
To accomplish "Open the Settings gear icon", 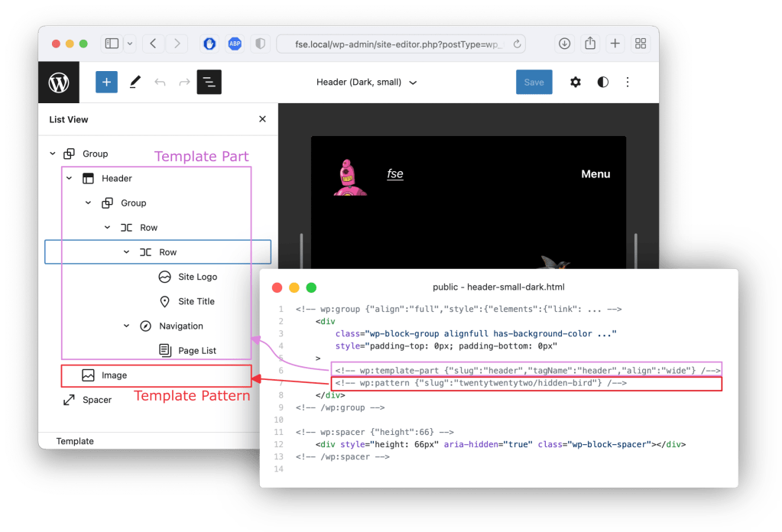I will [x=576, y=83].
